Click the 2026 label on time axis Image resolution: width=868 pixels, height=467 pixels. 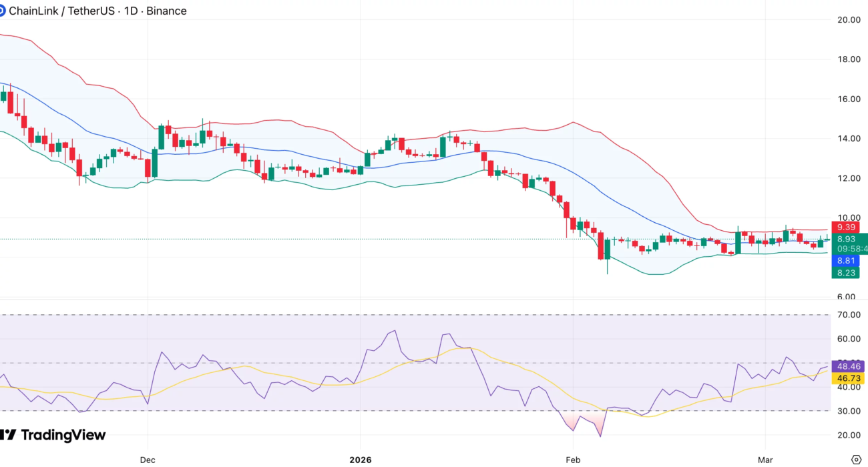[360, 460]
